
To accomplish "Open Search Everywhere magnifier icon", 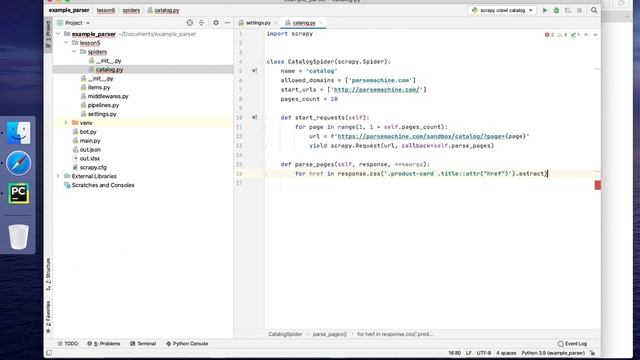I will (x=594, y=10).
